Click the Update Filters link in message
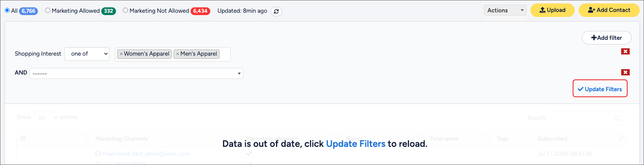 [x=356, y=144]
